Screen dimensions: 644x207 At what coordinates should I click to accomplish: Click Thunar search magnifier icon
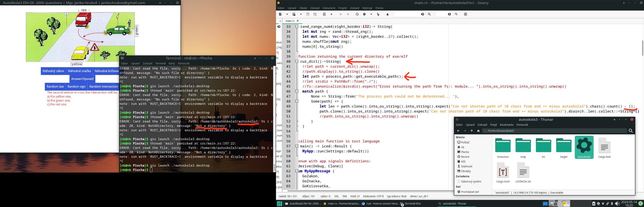tap(631, 131)
